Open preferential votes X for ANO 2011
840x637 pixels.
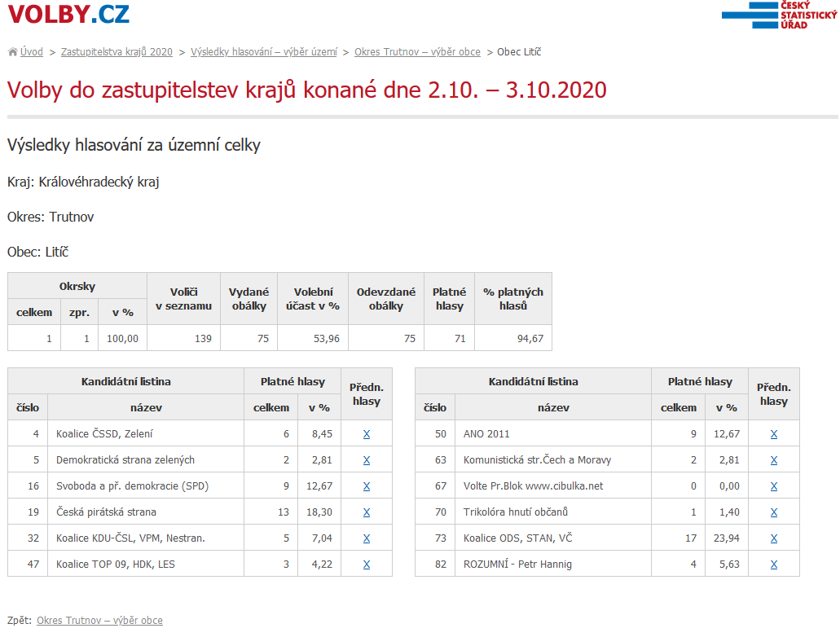click(774, 434)
